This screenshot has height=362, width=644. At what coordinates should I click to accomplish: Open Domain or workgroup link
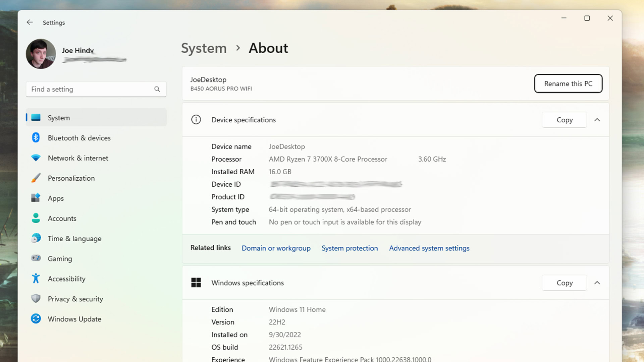[276, 247]
